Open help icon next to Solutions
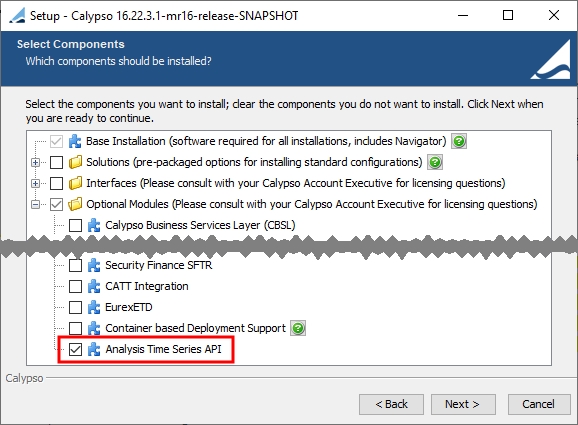Screen dimensions: 578x425 435,162
